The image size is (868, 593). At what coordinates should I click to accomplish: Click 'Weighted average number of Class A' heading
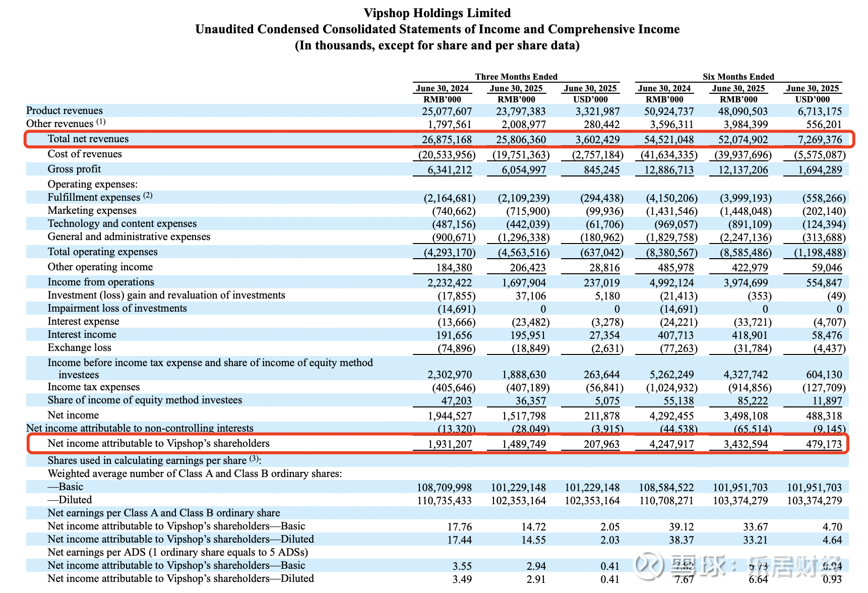tap(195, 473)
